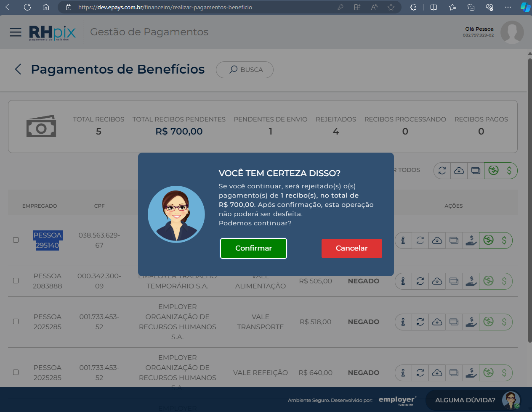Click the RHpix logo

coord(52,32)
